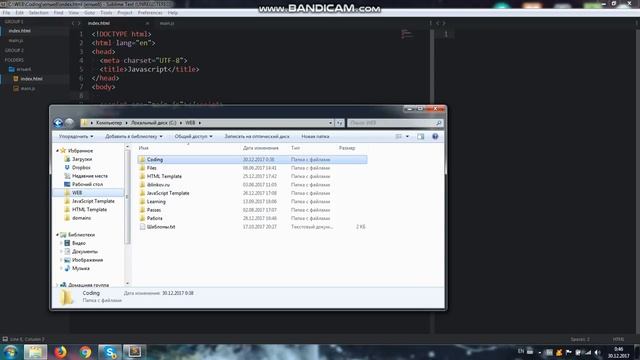This screenshot has height=360, width=640.
Task: Launch Firefox from the taskbar
Action: 60,352
